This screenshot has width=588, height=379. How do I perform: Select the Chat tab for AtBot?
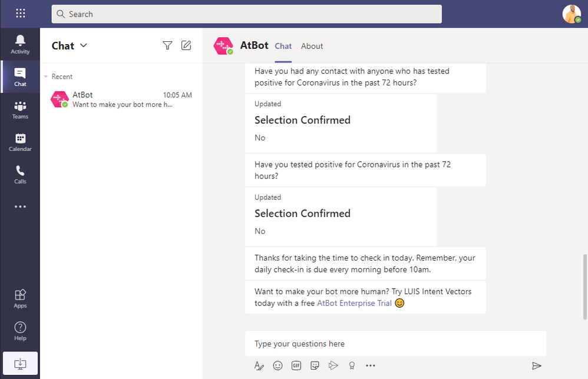click(283, 46)
